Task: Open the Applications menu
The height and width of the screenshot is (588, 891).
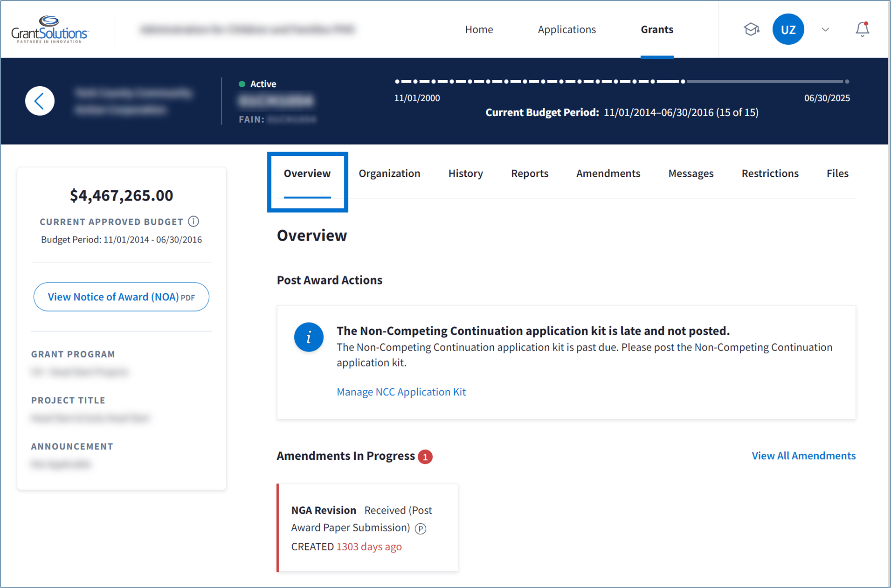Action: tap(566, 29)
